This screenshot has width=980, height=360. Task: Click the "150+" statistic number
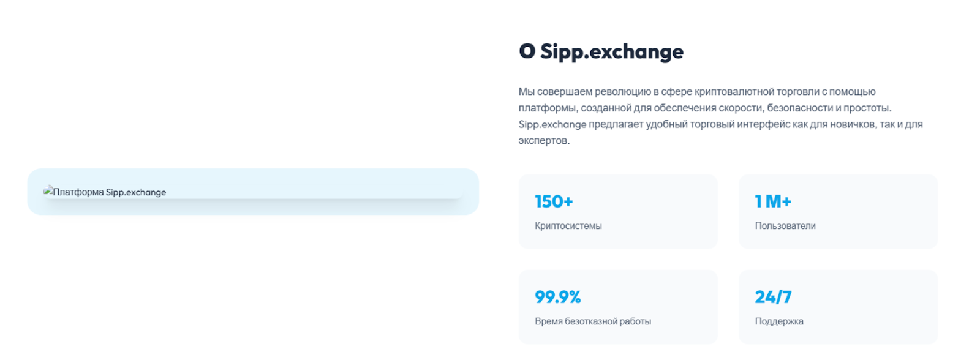pyautogui.click(x=554, y=201)
